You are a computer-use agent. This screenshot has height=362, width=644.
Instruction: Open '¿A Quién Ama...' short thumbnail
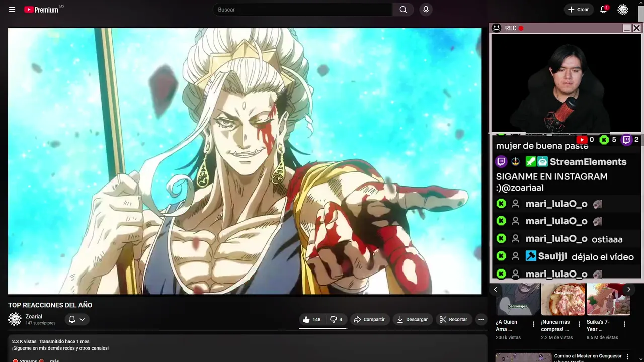518,300
